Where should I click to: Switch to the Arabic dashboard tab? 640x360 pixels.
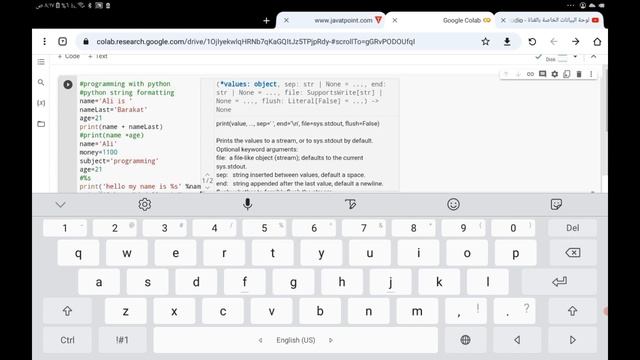point(555,20)
